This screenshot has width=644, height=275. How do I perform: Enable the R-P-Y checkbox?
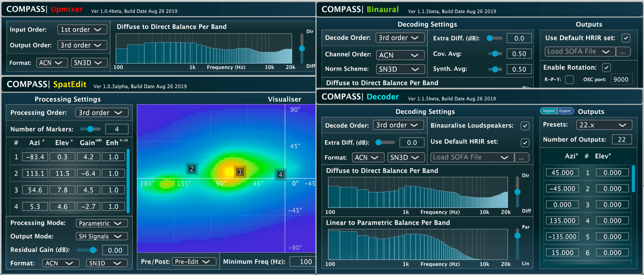click(x=569, y=80)
